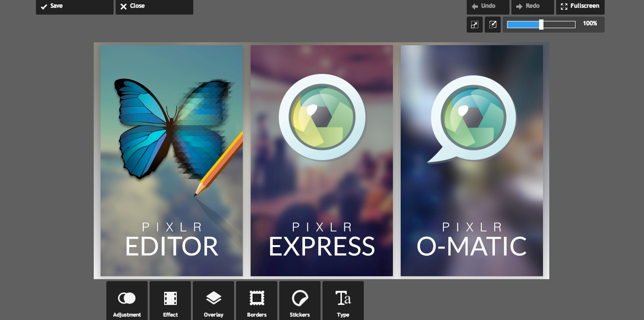Image resolution: width=644 pixels, height=320 pixels.
Task: Select the Pixlr O-Matic card
Action: (x=472, y=161)
